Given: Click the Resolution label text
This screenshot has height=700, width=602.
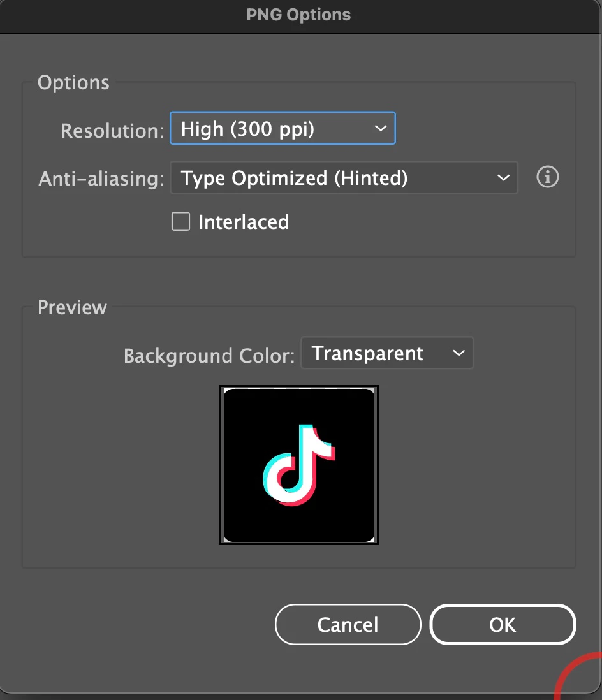Looking at the screenshot, I should point(112,131).
